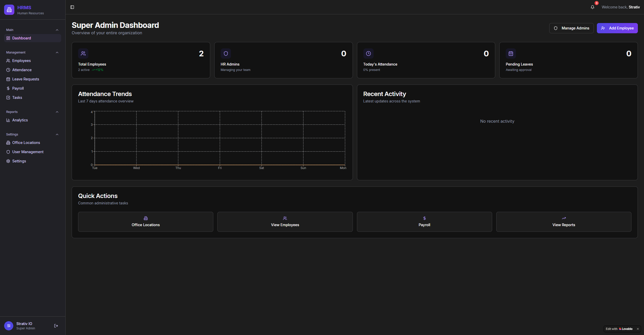
Task: Click the Add Employee button
Action: pyautogui.click(x=617, y=28)
